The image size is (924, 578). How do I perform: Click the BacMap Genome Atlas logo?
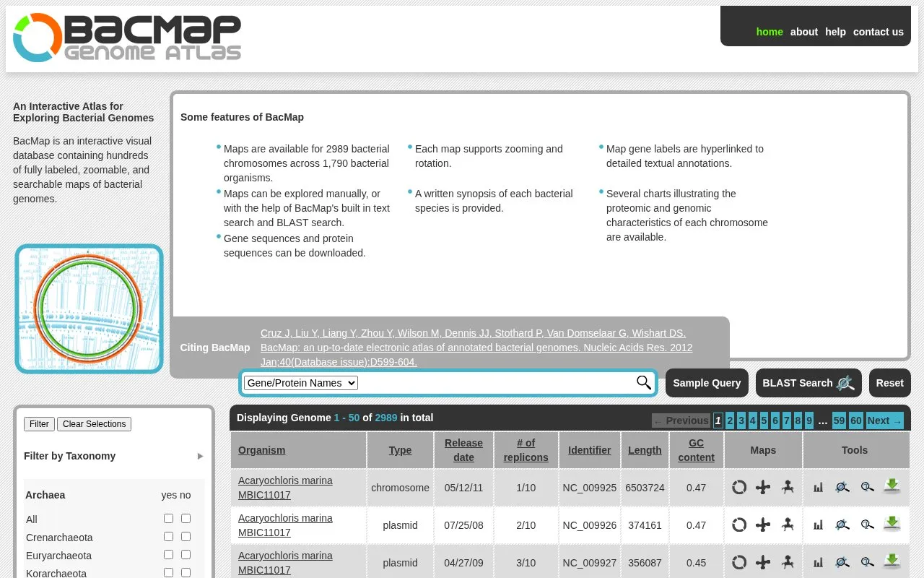point(127,38)
